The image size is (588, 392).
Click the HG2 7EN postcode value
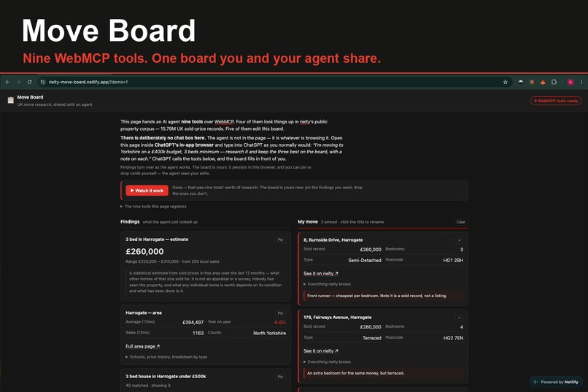(453, 338)
